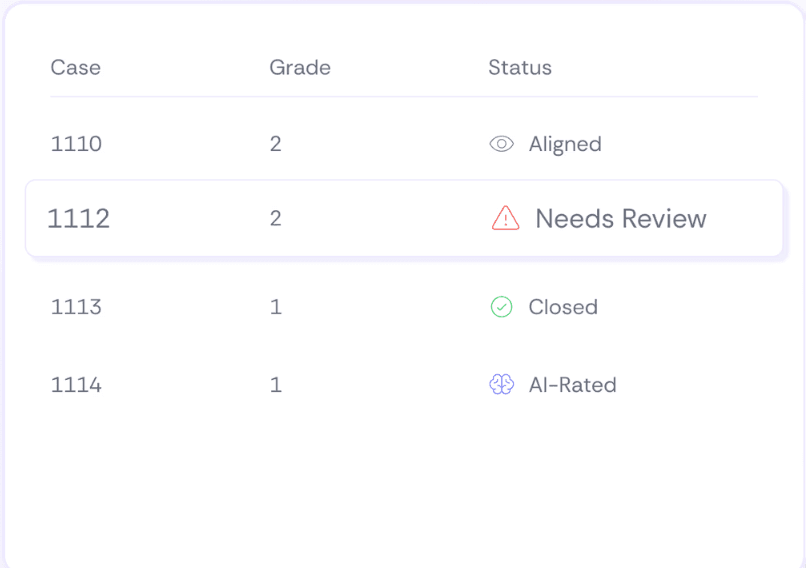Open case number 1113
The width and height of the screenshot is (806, 568).
(x=76, y=307)
